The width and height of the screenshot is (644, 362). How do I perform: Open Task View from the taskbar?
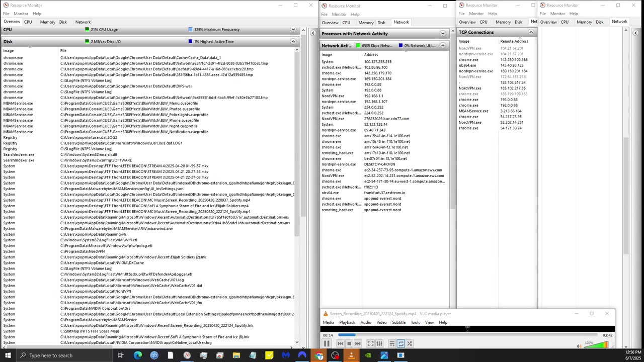pos(121,355)
